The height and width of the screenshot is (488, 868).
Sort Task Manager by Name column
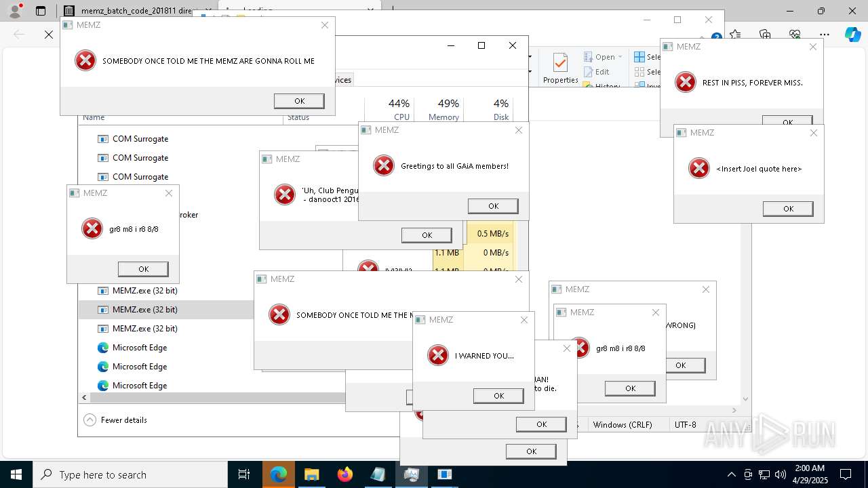point(94,117)
